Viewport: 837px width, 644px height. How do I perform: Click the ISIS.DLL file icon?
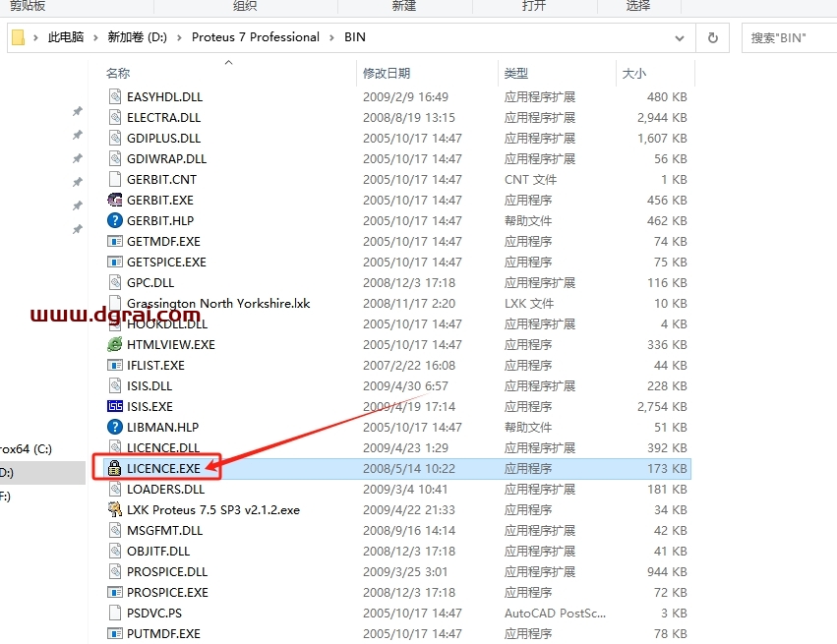(115, 385)
